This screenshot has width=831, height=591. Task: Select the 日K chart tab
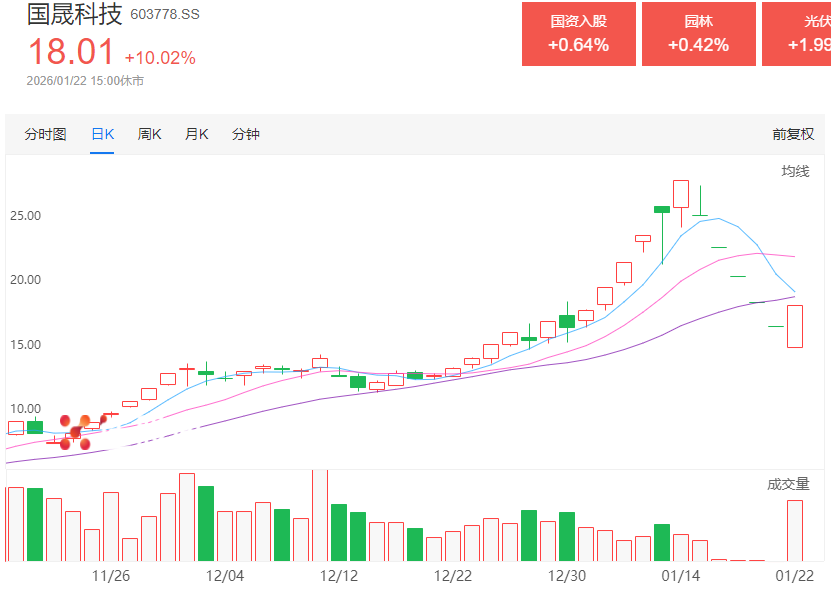click(102, 134)
